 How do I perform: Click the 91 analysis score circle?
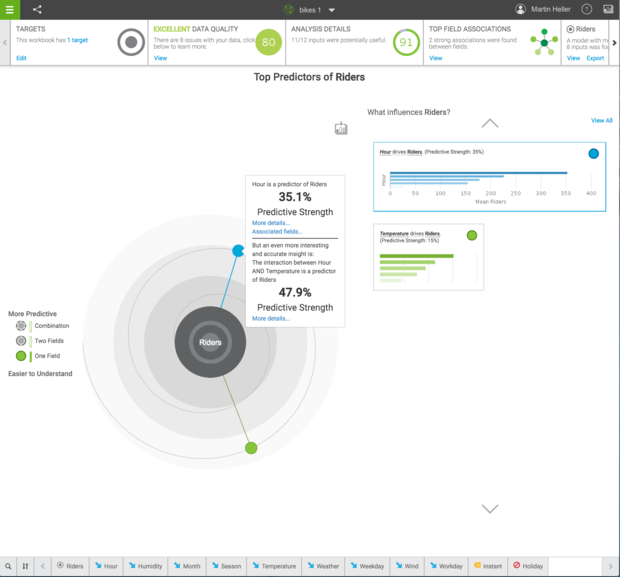click(x=406, y=42)
